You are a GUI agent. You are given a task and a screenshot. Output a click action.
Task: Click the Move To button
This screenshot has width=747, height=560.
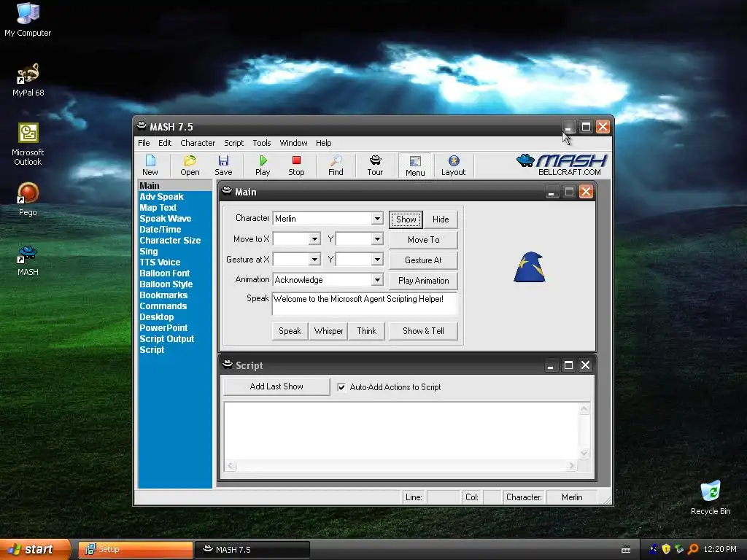point(424,240)
